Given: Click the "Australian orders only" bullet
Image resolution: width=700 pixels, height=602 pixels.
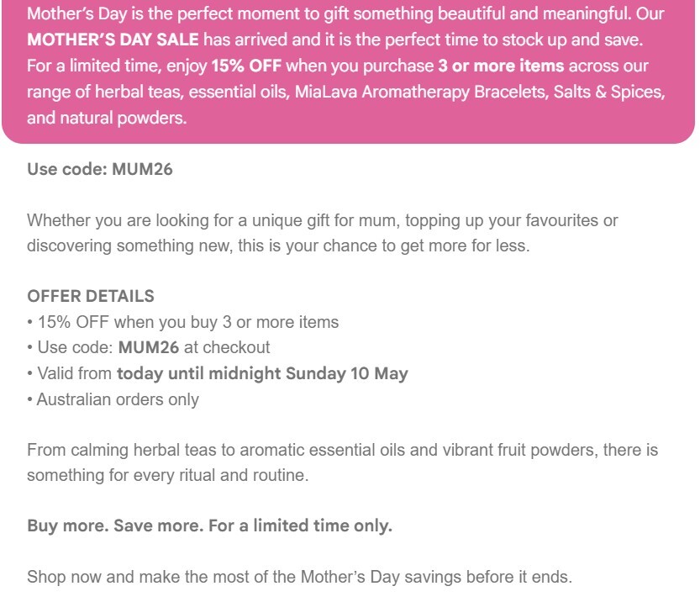Looking at the screenshot, I should coord(118,399).
